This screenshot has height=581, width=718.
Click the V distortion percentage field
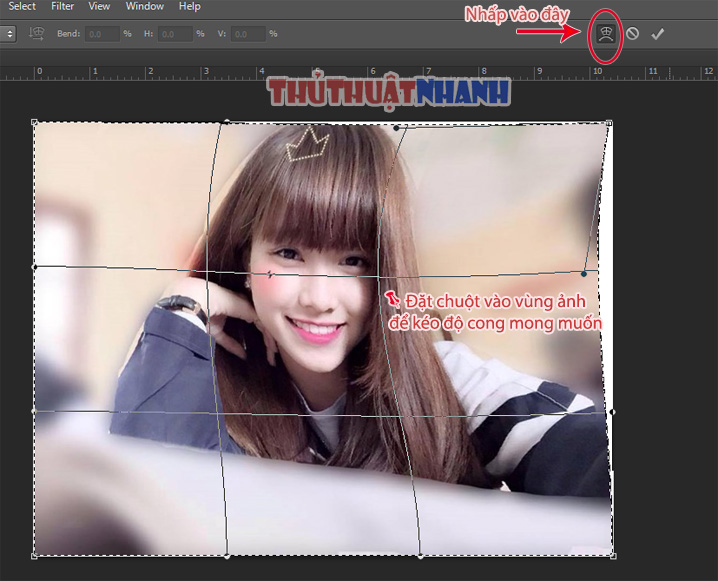click(x=248, y=34)
